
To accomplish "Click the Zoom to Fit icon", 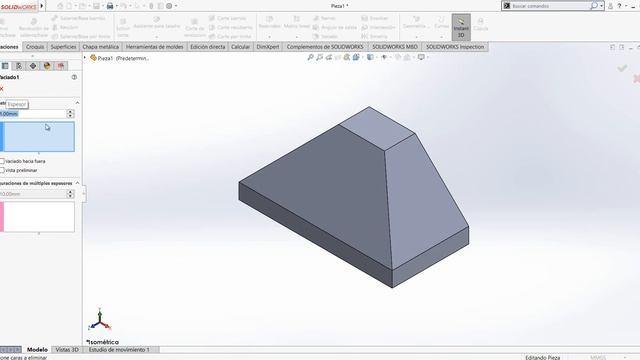I will (311, 58).
